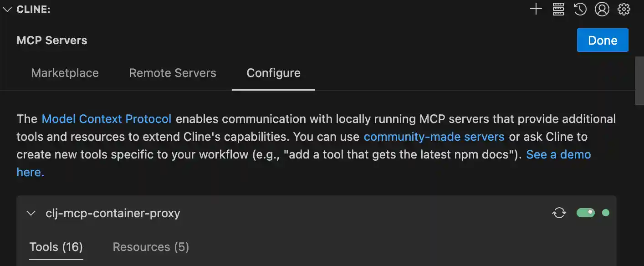
Task: Collapse the clj-mcp-container-proxy server entry
Action: click(x=31, y=213)
